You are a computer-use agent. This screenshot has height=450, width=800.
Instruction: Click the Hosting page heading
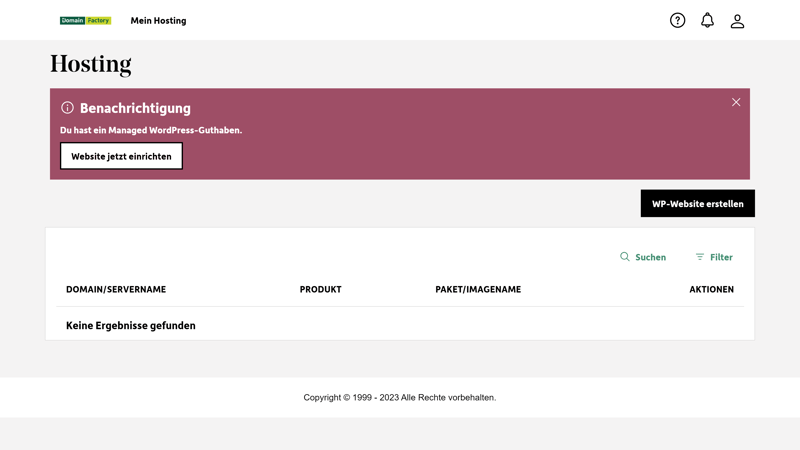(x=91, y=64)
